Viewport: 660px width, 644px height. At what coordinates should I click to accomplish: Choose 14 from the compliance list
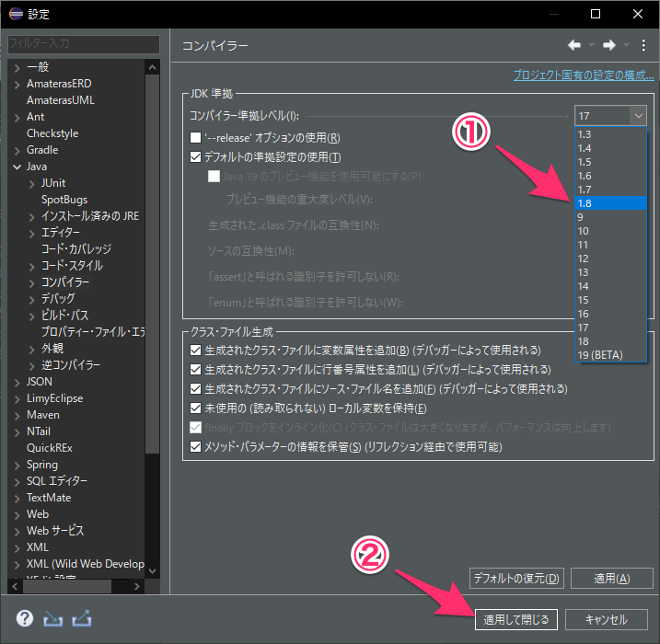[610, 286]
